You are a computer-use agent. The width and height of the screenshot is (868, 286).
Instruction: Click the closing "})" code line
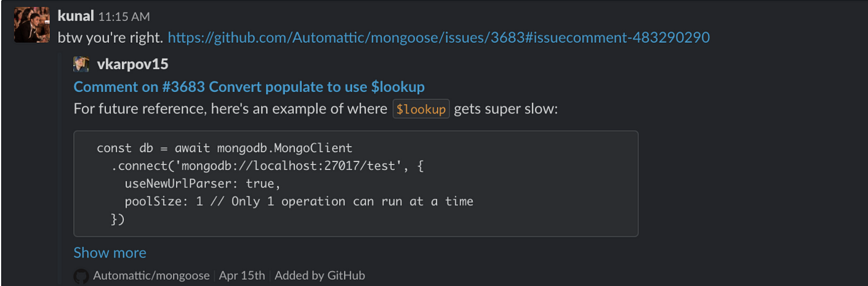(118, 219)
